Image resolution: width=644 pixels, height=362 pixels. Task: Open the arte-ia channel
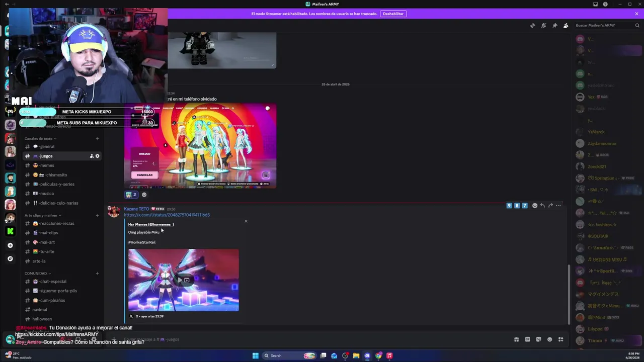point(63,261)
